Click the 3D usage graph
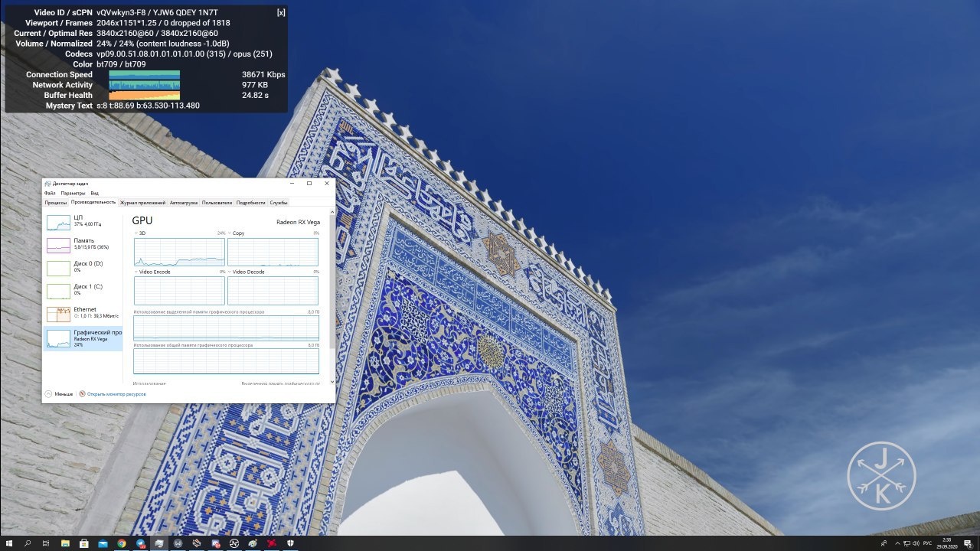 179,252
